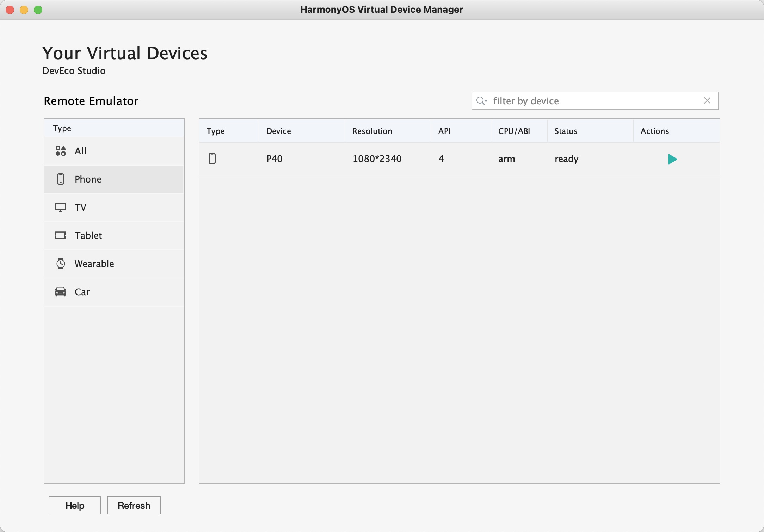Click the ready status cell
Screen dimensions: 764x532
click(x=567, y=159)
